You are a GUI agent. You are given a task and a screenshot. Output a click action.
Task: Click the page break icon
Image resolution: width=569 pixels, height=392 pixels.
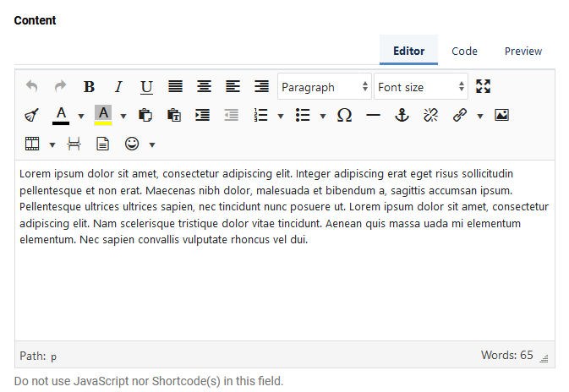74,144
